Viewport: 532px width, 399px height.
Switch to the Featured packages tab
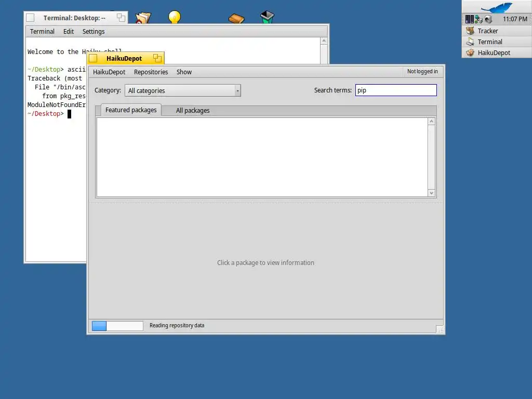131,110
